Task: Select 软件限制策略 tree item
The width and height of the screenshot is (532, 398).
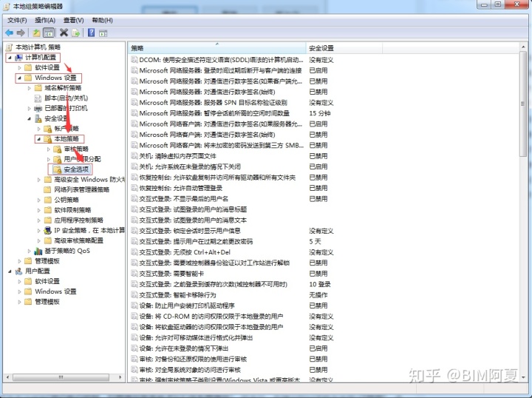Action: (x=72, y=210)
